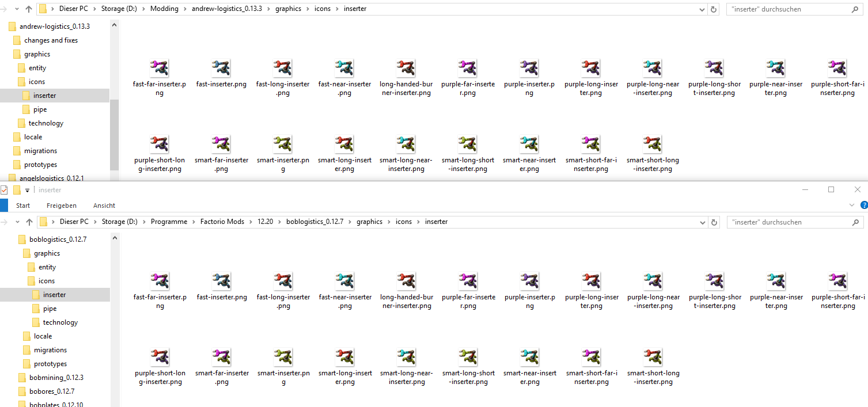Select purple-long-inserter.png in the boblogistics window

(592, 291)
